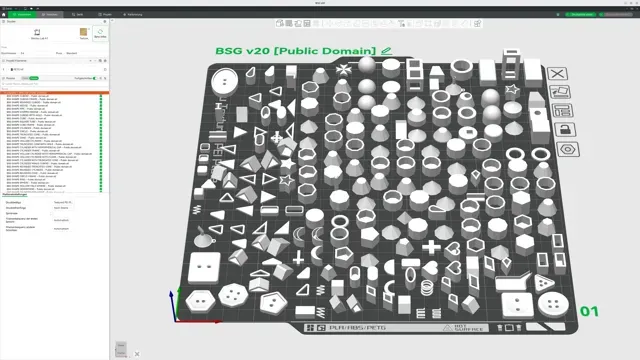Open first layer filament sequence dropdown
640x360 pixels.
point(63,220)
